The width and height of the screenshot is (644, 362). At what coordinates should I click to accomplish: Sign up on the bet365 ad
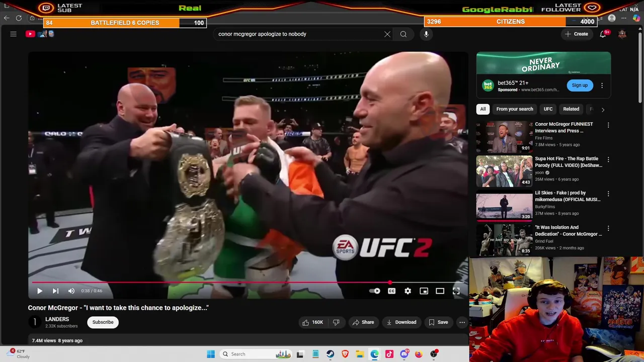pyautogui.click(x=580, y=85)
